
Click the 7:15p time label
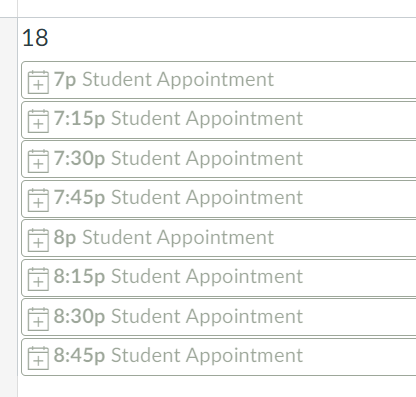click(x=79, y=119)
